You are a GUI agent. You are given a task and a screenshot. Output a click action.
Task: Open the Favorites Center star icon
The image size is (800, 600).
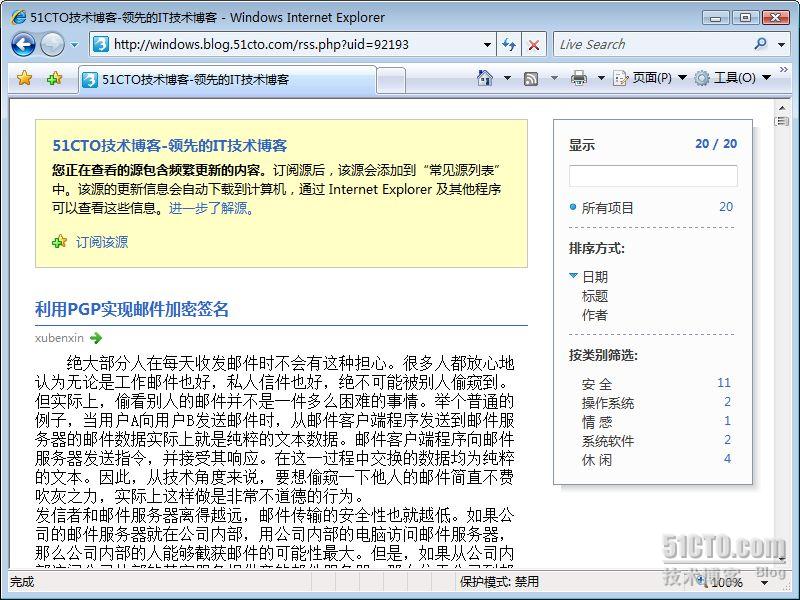coord(24,78)
